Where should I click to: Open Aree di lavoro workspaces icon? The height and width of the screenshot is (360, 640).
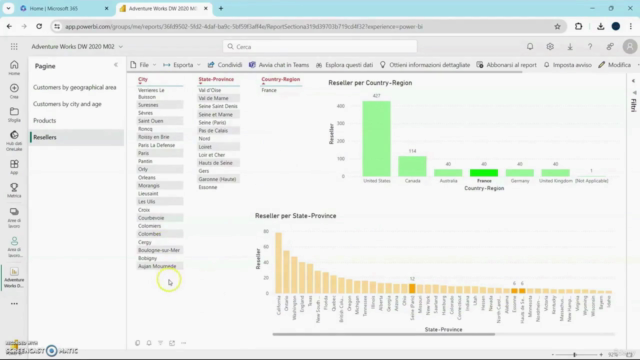(x=14, y=218)
